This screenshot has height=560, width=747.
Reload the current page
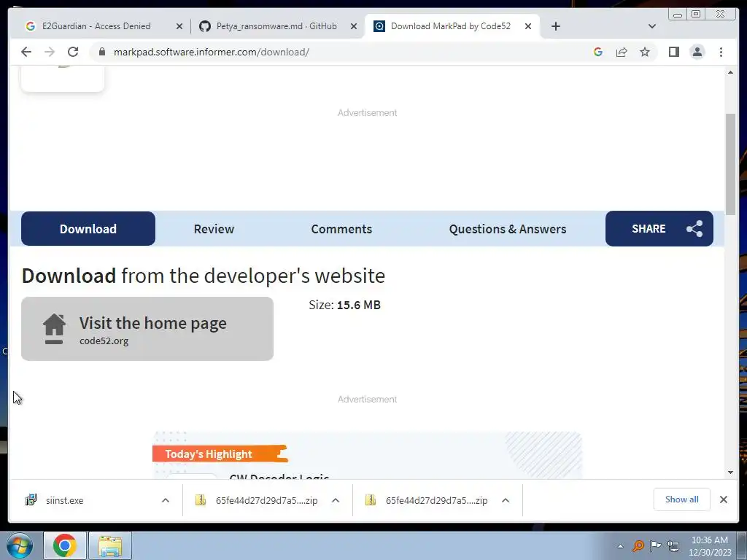tap(73, 52)
